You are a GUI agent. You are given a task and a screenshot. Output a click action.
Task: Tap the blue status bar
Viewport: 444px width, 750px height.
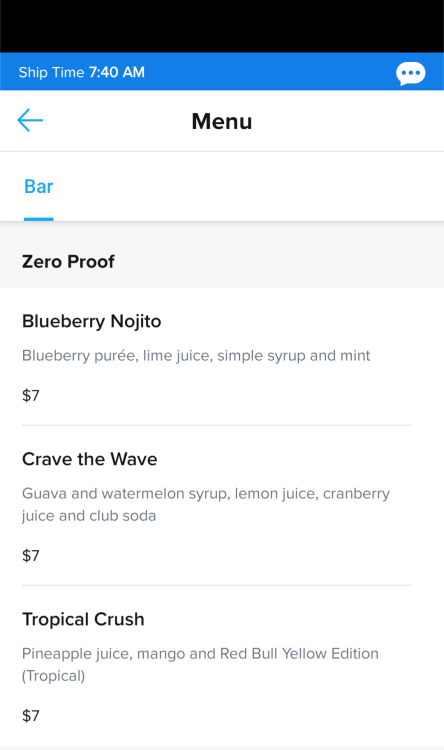[222, 71]
